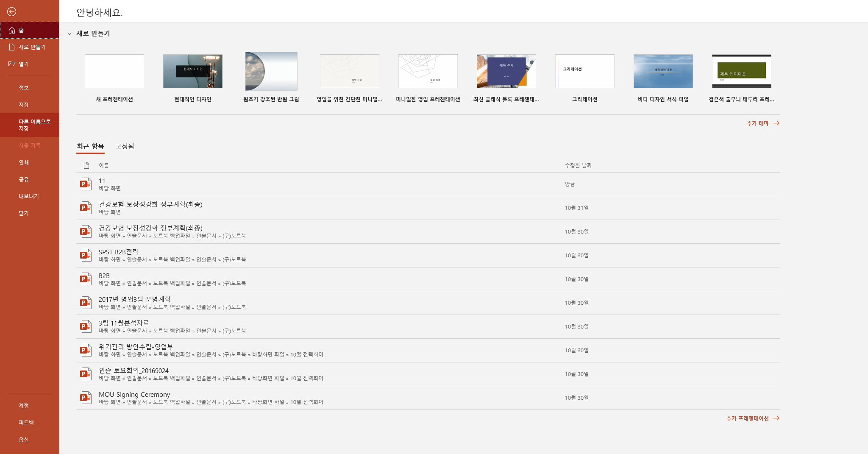The width and height of the screenshot is (868, 454).
Task: Click arrow icon next to 추가 테마
Action: pos(776,123)
